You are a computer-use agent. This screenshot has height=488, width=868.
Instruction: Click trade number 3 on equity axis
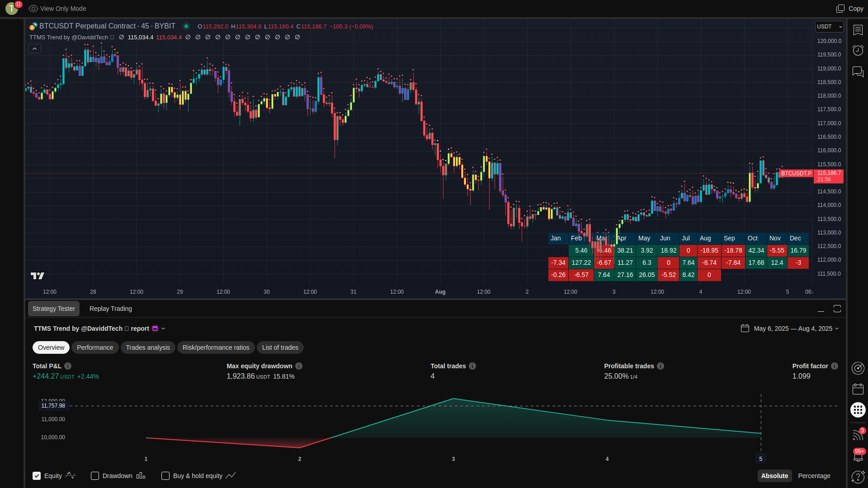click(453, 459)
